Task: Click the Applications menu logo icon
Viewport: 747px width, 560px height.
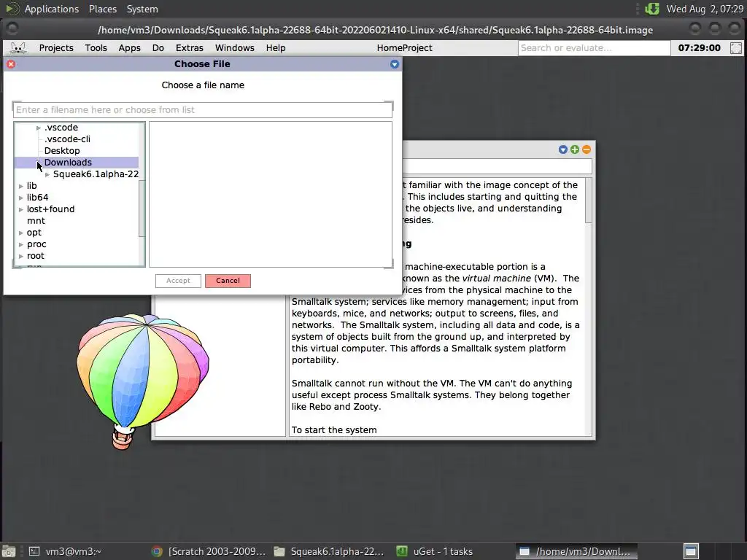Action: tap(12, 9)
